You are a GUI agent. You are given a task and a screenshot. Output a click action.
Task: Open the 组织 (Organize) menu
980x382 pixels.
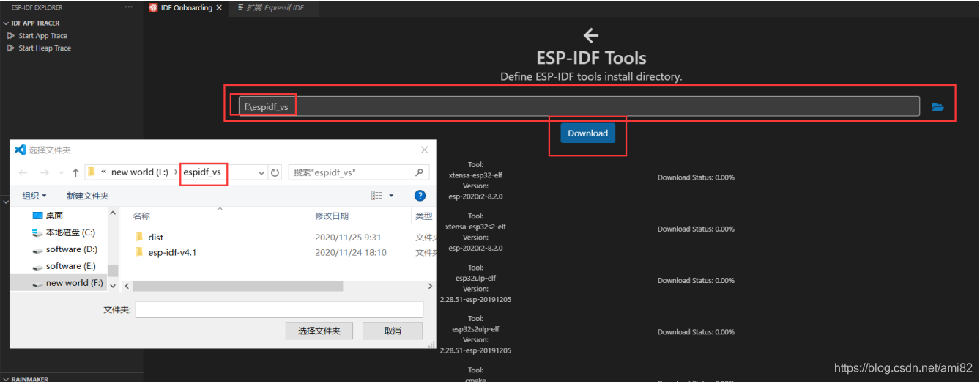tap(34, 196)
